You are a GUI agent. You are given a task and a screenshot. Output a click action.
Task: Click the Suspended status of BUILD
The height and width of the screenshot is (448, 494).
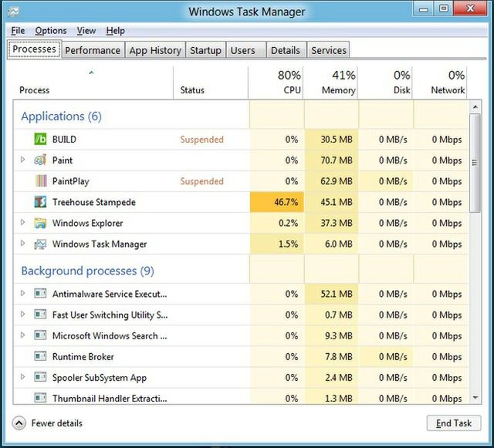coord(201,139)
